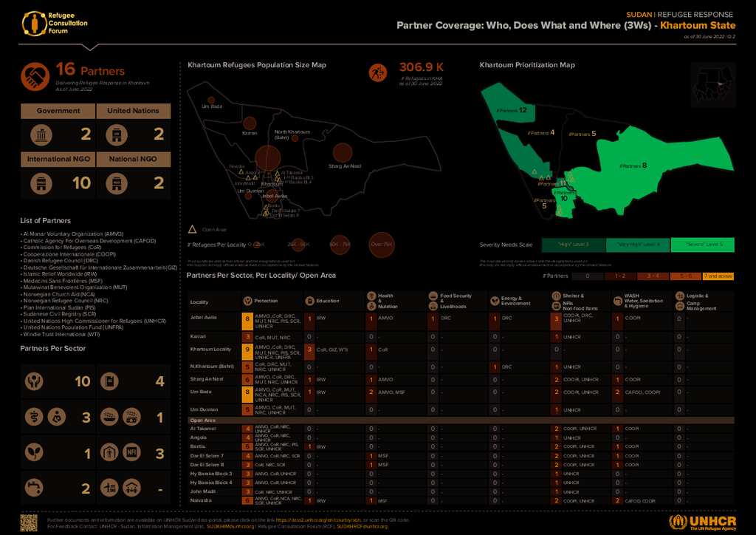Click the "Partners Per Sector" heading on left

[53, 348]
